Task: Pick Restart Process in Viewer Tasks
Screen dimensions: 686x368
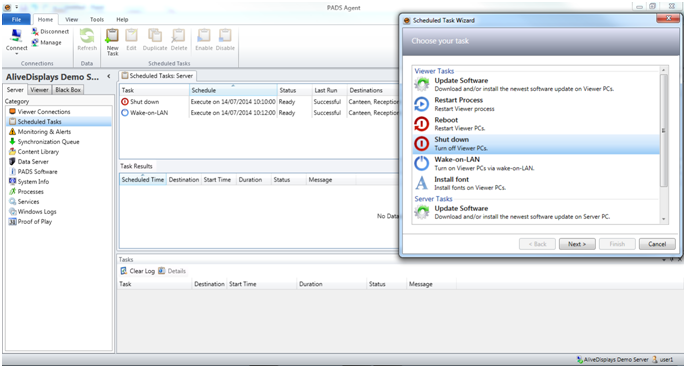Action: 536,104
